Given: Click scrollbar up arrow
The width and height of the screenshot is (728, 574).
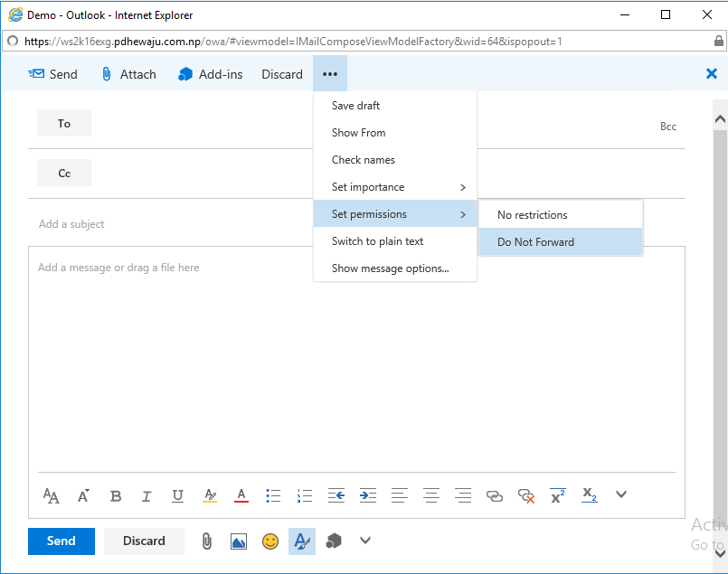Looking at the screenshot, I should tap(720, 118).
